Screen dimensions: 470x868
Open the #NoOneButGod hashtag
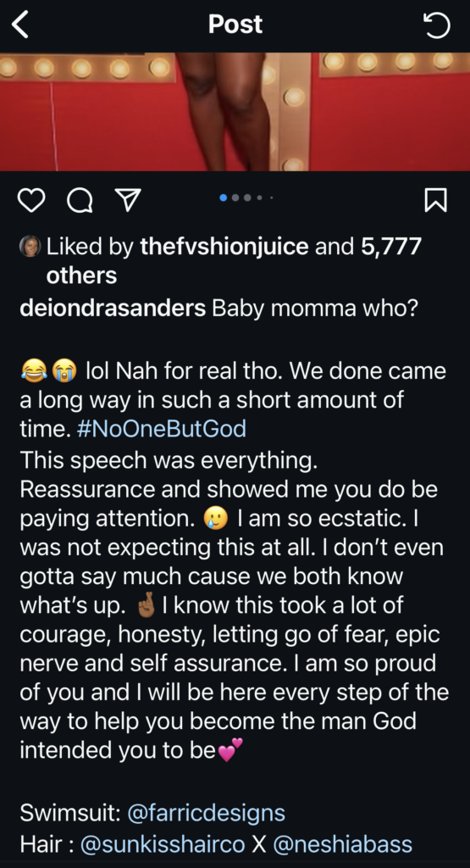pyautogui.click(x=162, y=429)
